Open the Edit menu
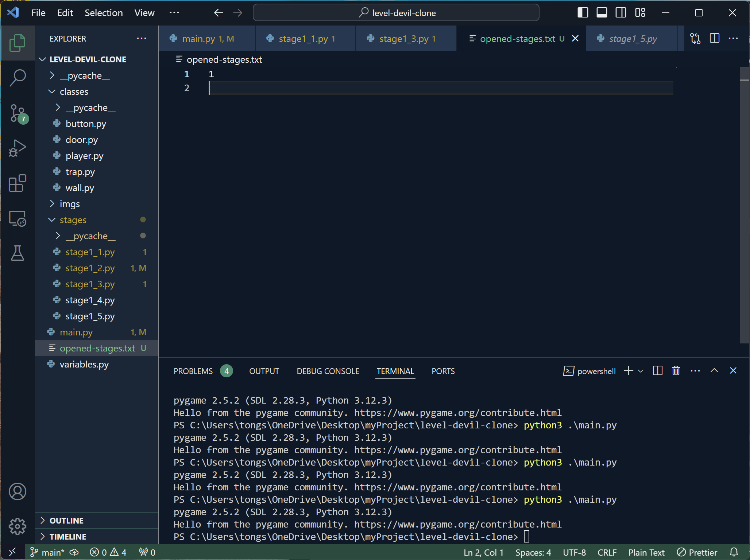Image resolution: width=750 pixels, height=560 pixels. click(65, 13)
